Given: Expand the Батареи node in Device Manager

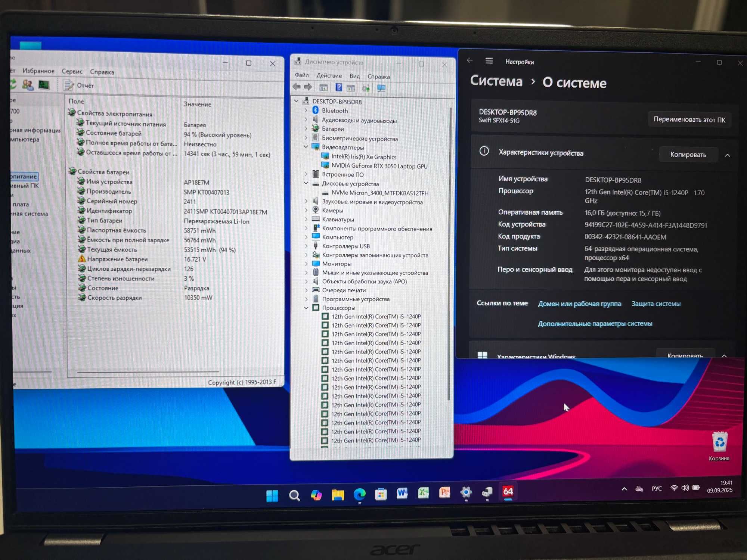Looking at the screenshot, I should [306, 128].
